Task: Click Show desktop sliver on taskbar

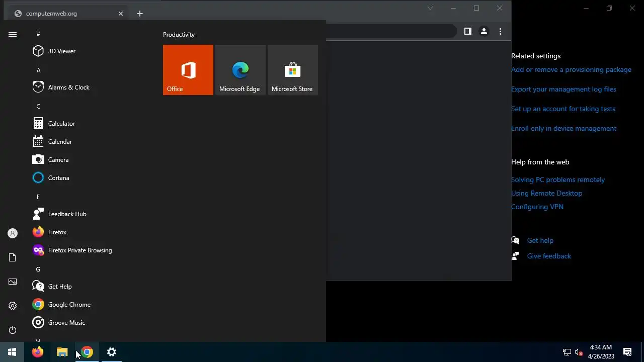Action: (x=642, y=352)
